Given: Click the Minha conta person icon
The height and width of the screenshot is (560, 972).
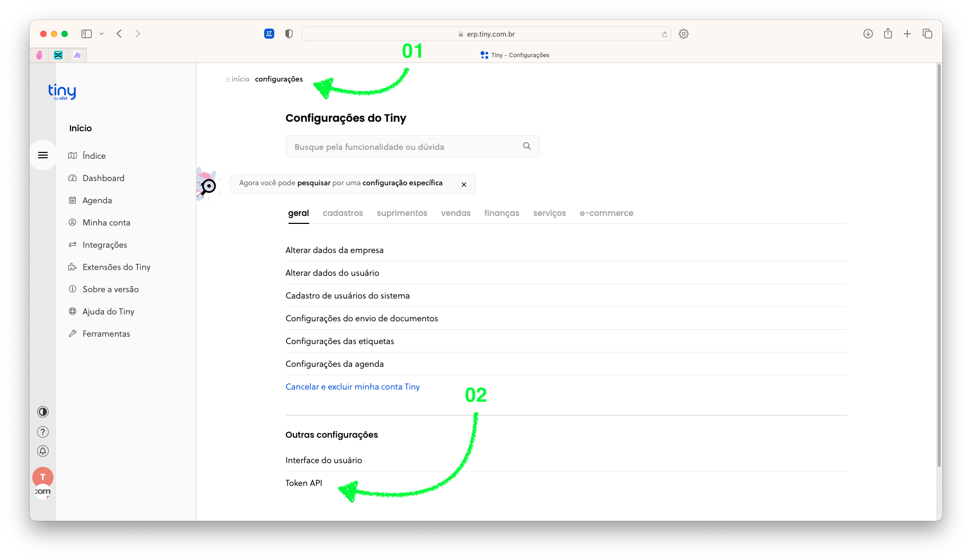Looking at the screenshot, I should coord(73,222).
